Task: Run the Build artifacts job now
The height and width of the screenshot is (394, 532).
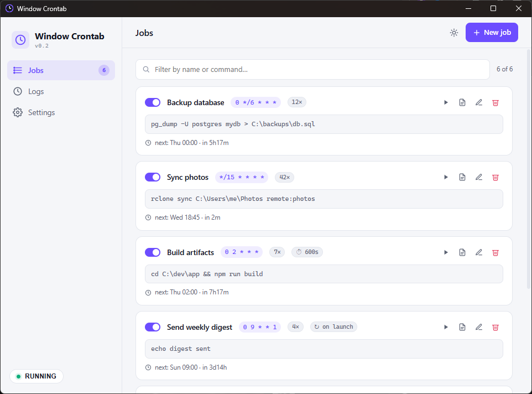Action: pos(446,252)
